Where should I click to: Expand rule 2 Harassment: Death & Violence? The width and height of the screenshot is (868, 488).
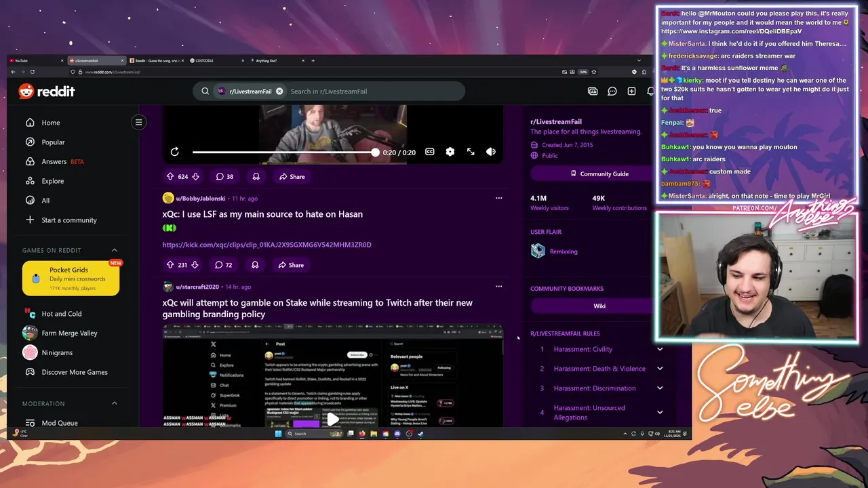[660, 369]
